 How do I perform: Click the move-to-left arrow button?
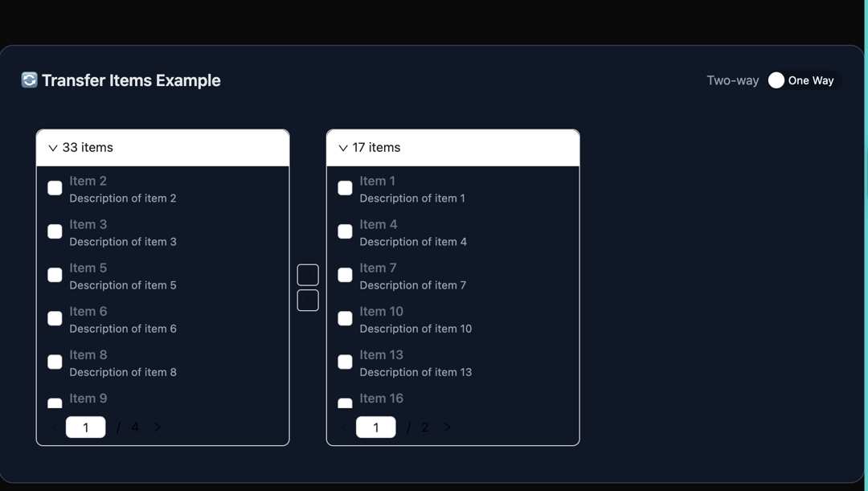(308, 301)
